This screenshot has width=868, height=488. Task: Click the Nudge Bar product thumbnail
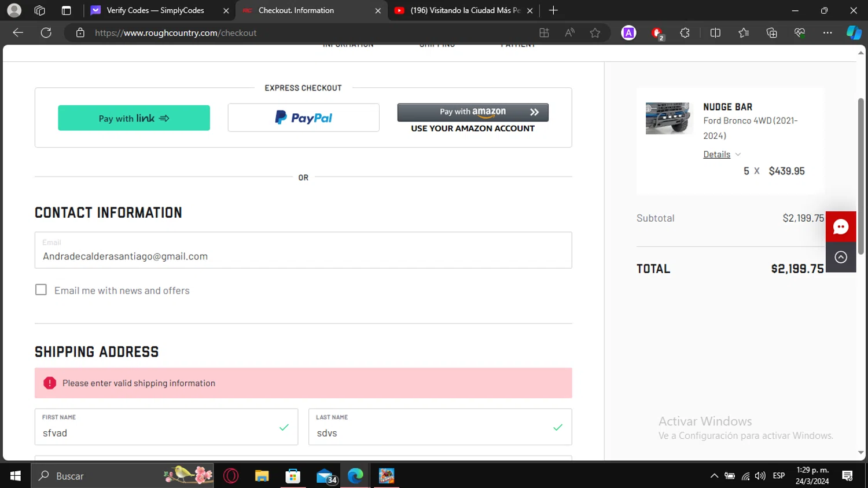pyautogui.click(x=668, y=119)
